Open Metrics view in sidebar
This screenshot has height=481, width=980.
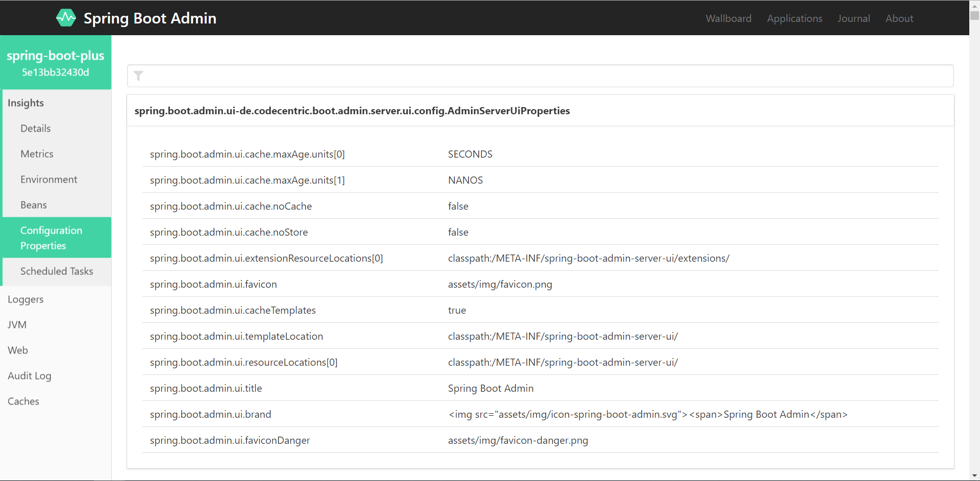coord(37,154)
